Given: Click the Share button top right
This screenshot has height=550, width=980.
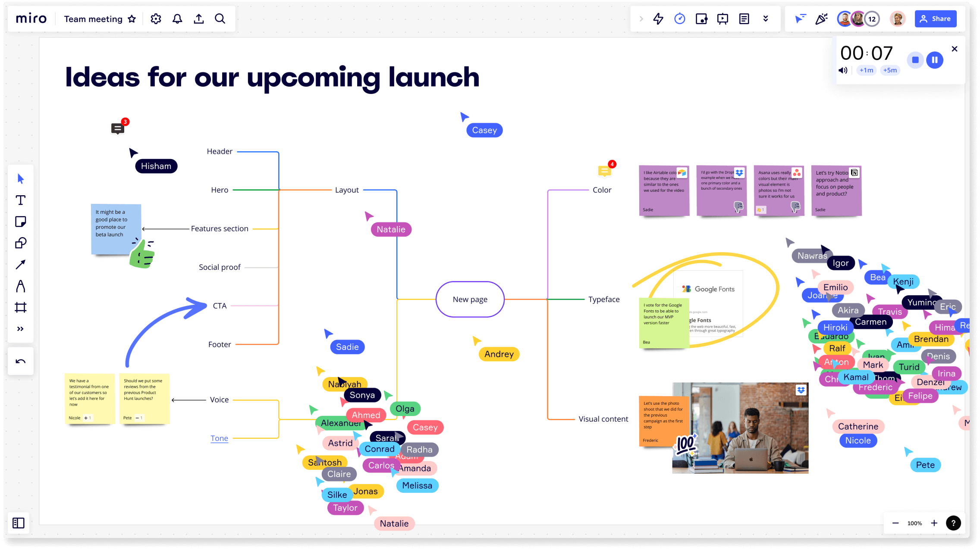Looking at the screenshot, I should click(936, 18).
